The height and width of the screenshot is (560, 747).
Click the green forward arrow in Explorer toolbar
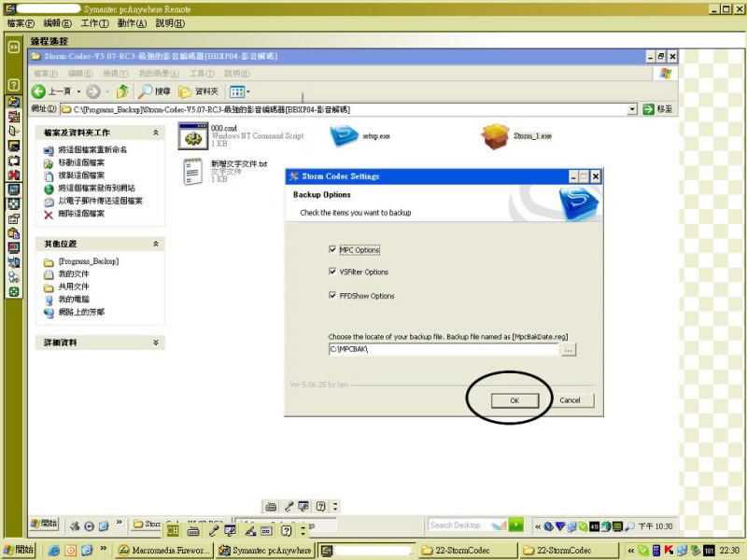click(93, 91)
